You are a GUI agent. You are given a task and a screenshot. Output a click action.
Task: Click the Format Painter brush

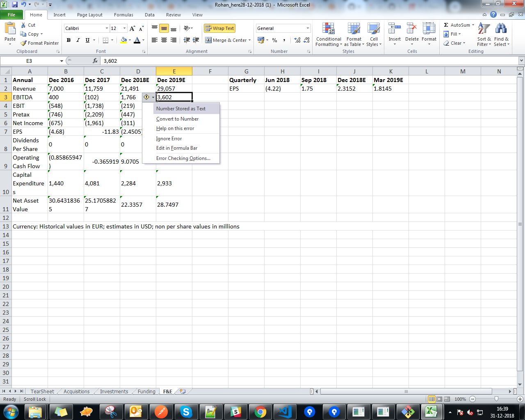pyautogui.click(x=23, y=43)
